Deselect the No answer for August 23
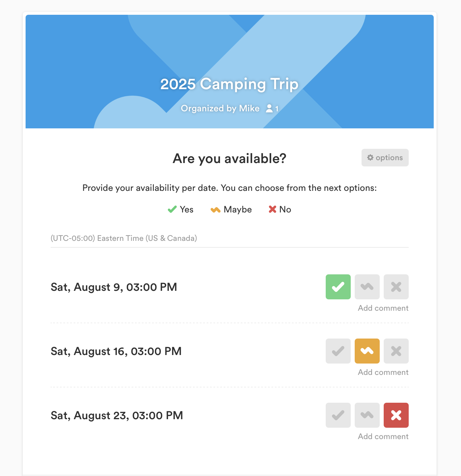Viewport: 461px width, 476px height. 396,416
